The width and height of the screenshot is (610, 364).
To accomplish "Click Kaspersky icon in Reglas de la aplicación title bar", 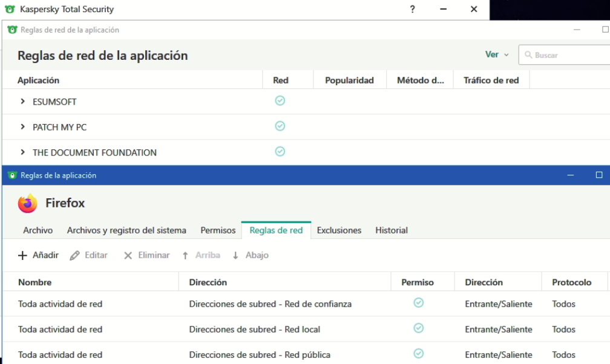I will coord(13,175).
